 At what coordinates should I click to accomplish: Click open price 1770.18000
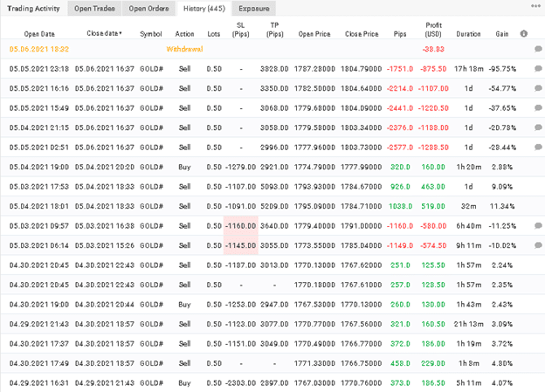pos(314,285)
